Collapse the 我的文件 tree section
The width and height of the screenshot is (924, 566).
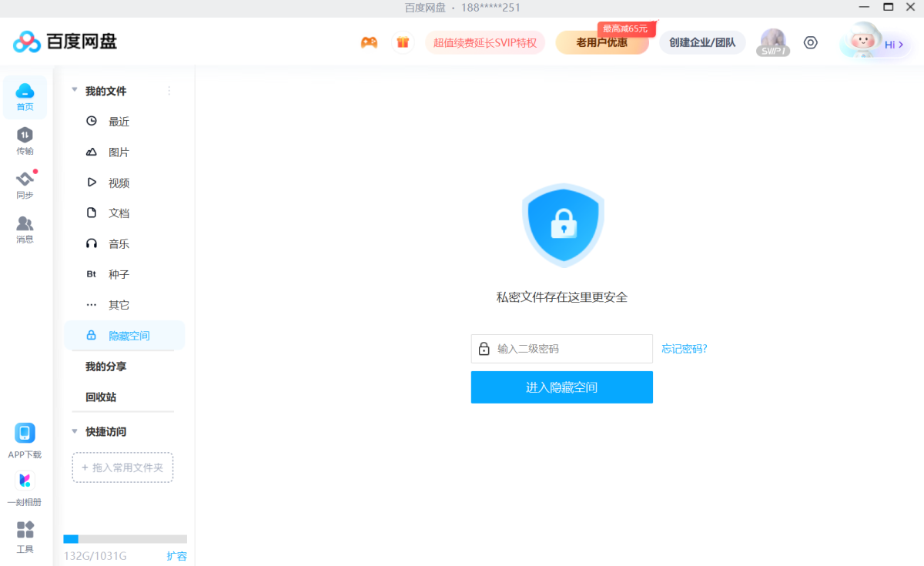pyautogui.click(x=75, y=91)
